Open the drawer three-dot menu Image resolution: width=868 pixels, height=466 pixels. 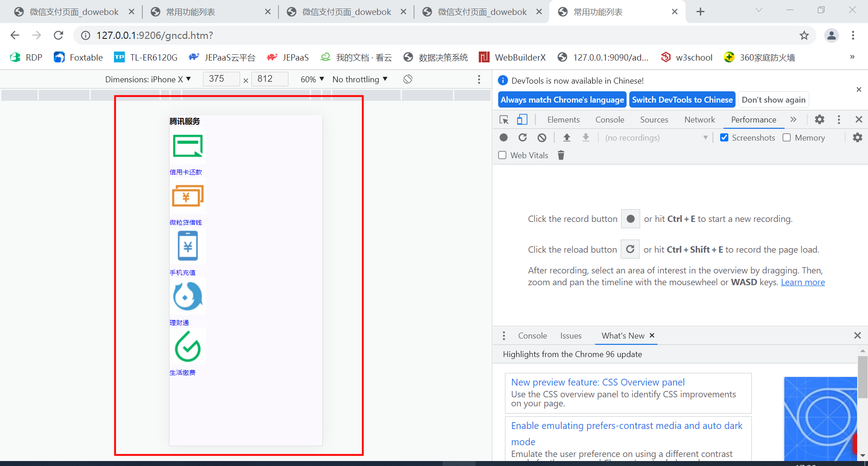(x=504, y=335)
